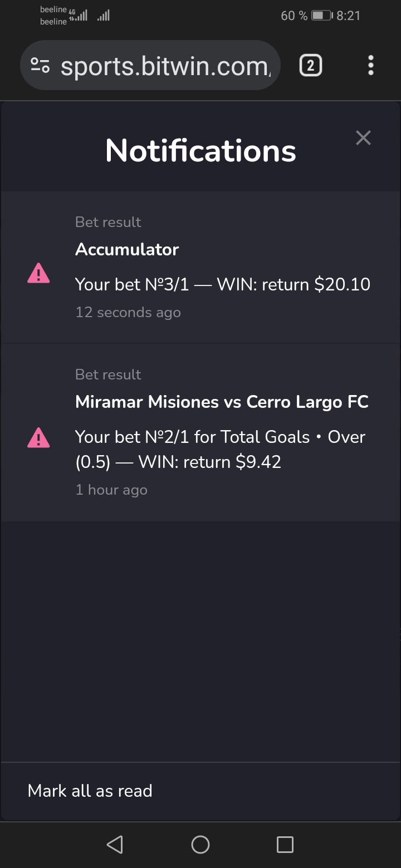401x868 pixels.
Task: Open site info icon in address bar
Action: point(40,66)
